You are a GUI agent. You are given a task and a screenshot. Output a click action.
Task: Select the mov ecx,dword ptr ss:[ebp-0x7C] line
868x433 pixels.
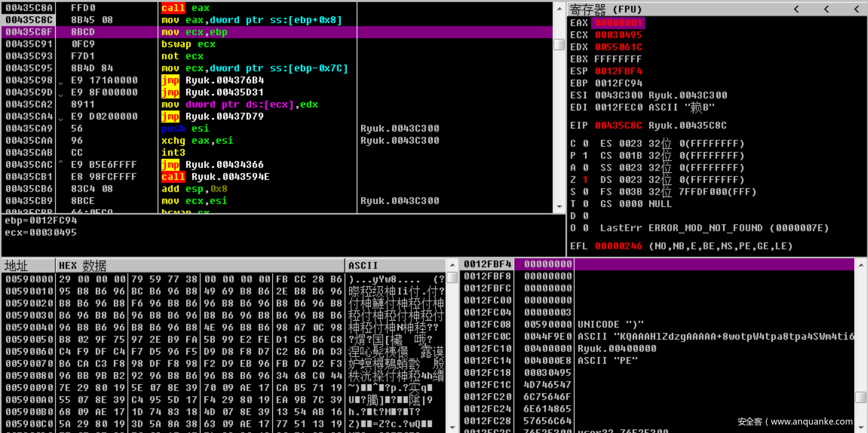tap(255, 68)
